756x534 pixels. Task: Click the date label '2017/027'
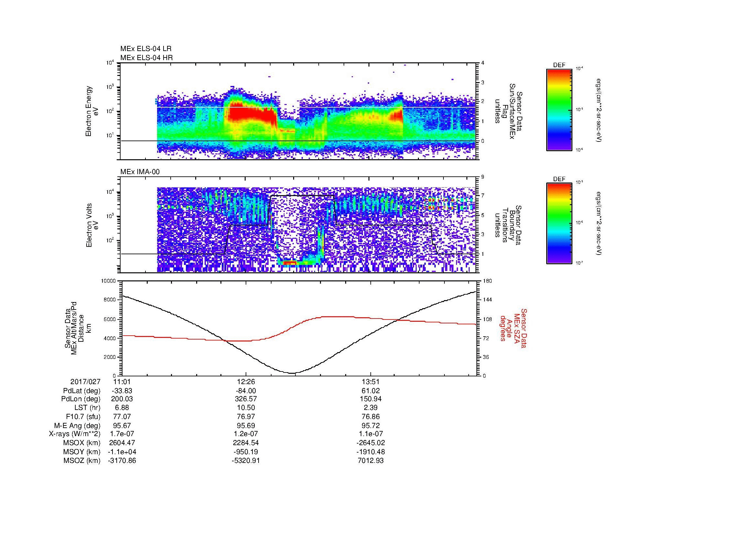(x=85, y=382)
